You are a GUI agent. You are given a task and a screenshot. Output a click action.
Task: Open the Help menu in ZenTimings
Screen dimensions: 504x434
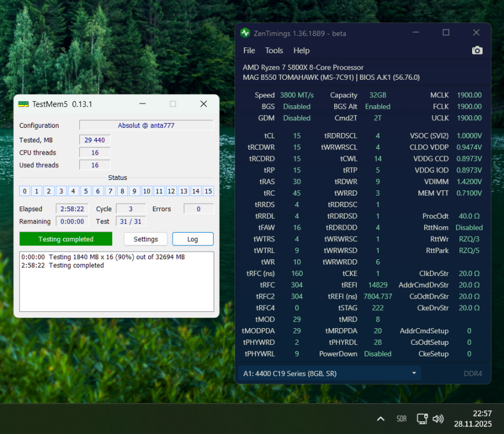pos(301,50)
